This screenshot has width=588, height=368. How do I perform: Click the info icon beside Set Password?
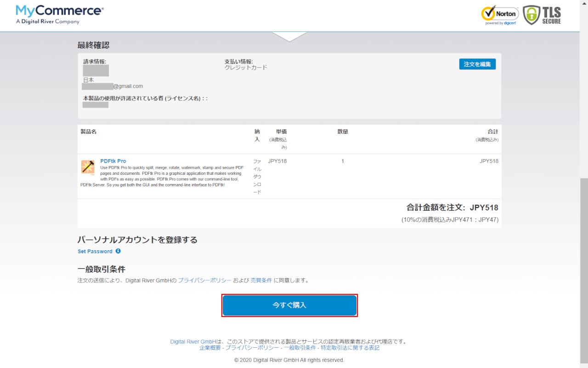pos(119,251)
